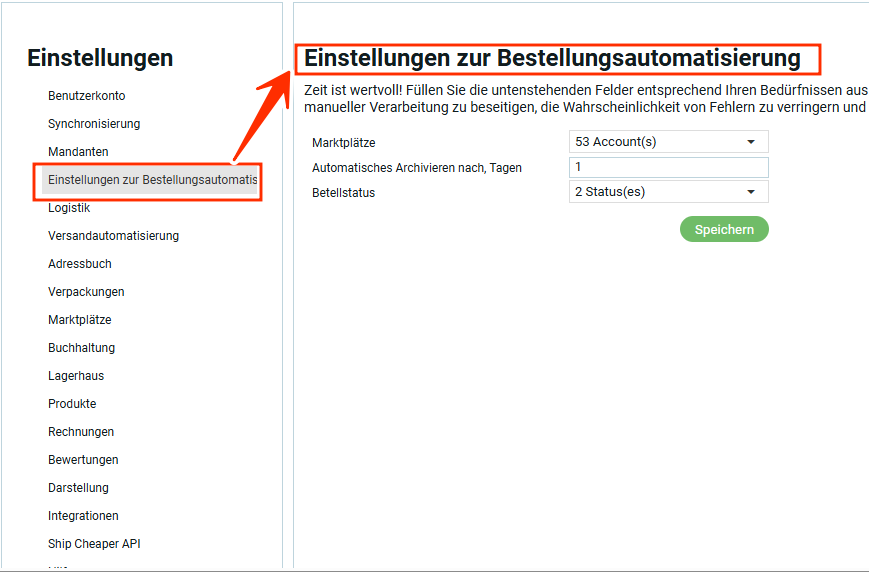
Task: Select Mandanten from the settings menu
Action: coord(78,152)
